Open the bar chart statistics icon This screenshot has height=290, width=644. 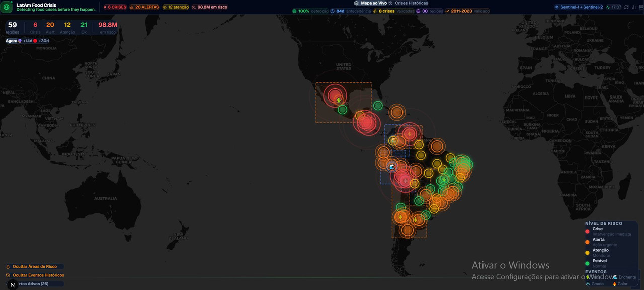633,7
